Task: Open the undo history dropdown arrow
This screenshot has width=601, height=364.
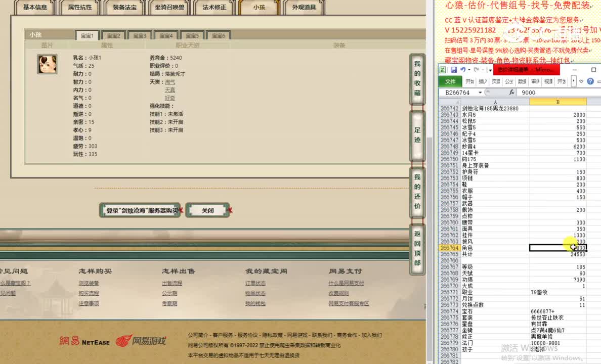Action: [x=469, y=70]
